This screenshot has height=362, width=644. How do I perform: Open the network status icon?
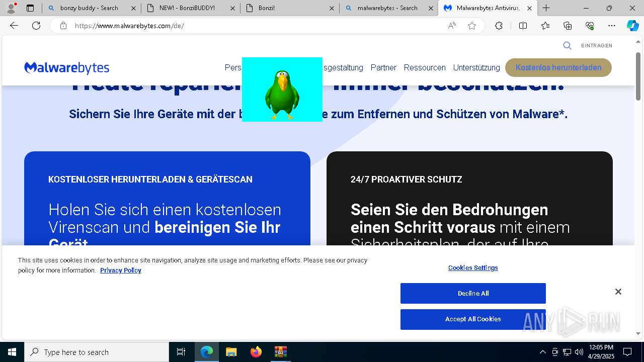click(567, 352)
